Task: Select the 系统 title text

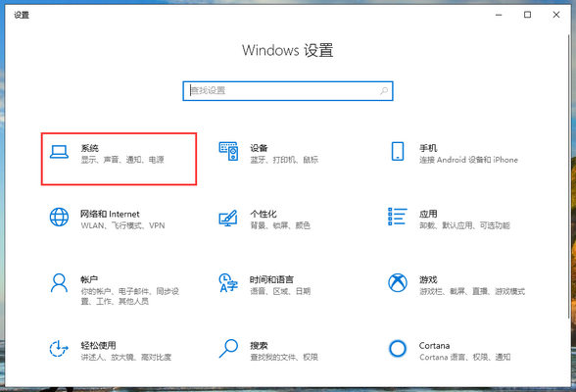Action: [x=90, y=148]
